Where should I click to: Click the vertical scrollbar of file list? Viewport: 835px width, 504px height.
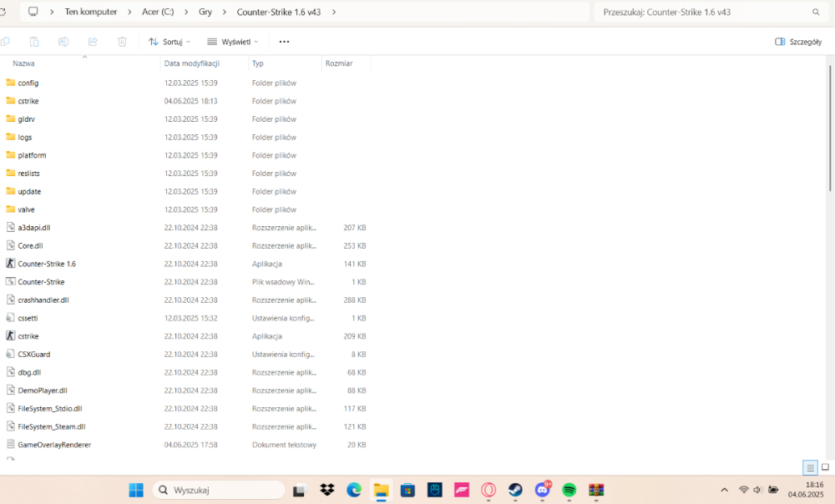pos(830,128)
